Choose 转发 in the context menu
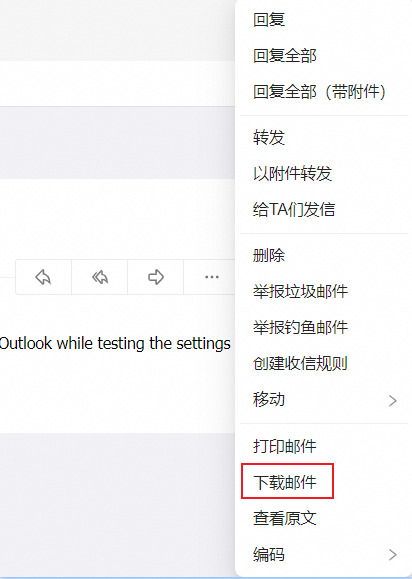 (269, 137)
